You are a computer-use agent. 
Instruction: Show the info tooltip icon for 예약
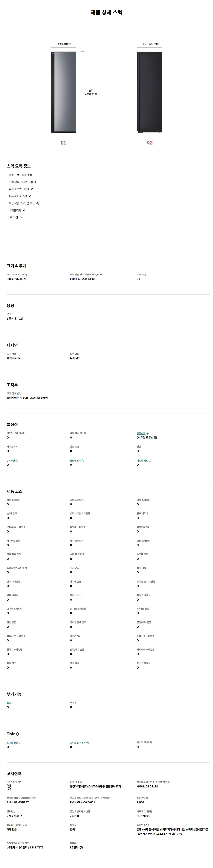13,703
